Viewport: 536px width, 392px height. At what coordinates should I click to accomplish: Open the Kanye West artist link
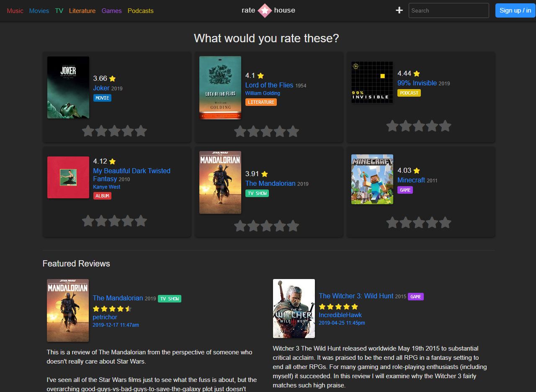coord(107,187)
